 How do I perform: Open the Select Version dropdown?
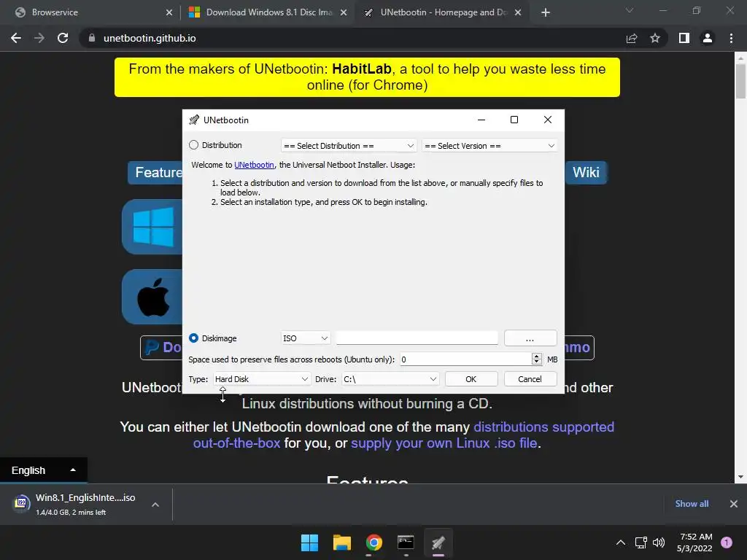coord(489,146)
